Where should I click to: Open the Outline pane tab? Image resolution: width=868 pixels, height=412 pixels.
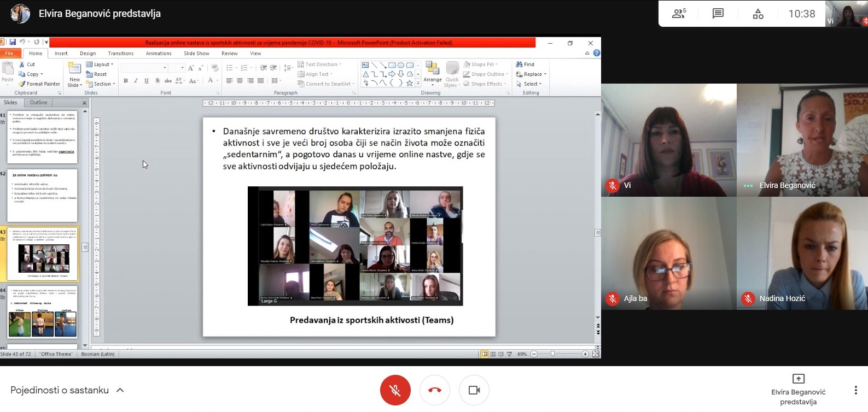coord(38,103)
